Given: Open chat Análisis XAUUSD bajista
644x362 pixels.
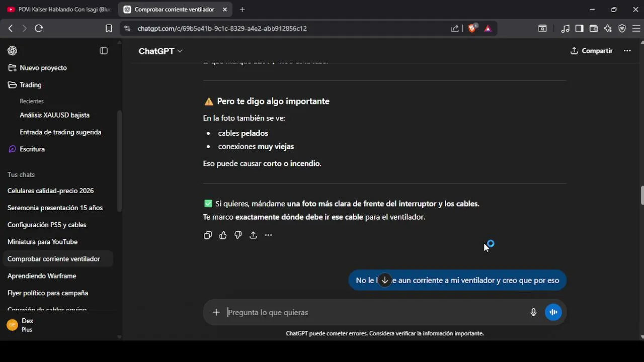Looking at the screenshot, I should point(54,115).
